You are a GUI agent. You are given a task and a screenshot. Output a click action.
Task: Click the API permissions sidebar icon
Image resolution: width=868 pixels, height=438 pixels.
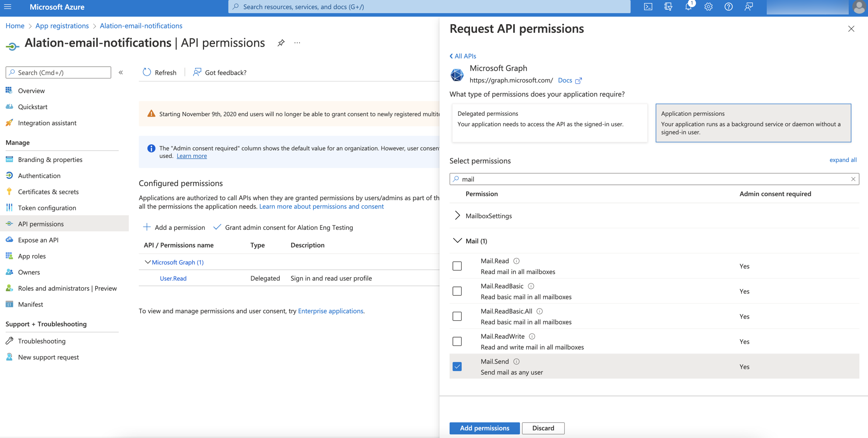(x=9, y=223)
